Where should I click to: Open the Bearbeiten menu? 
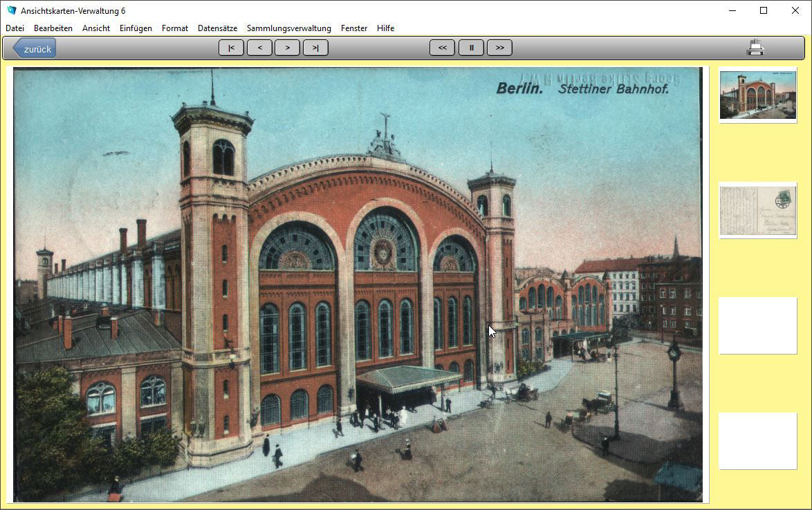tap(53, 28)
